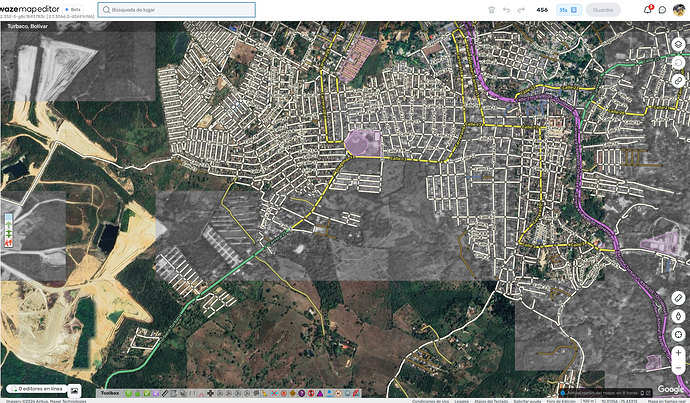Open the user profile avatar menu

point(679,10)
